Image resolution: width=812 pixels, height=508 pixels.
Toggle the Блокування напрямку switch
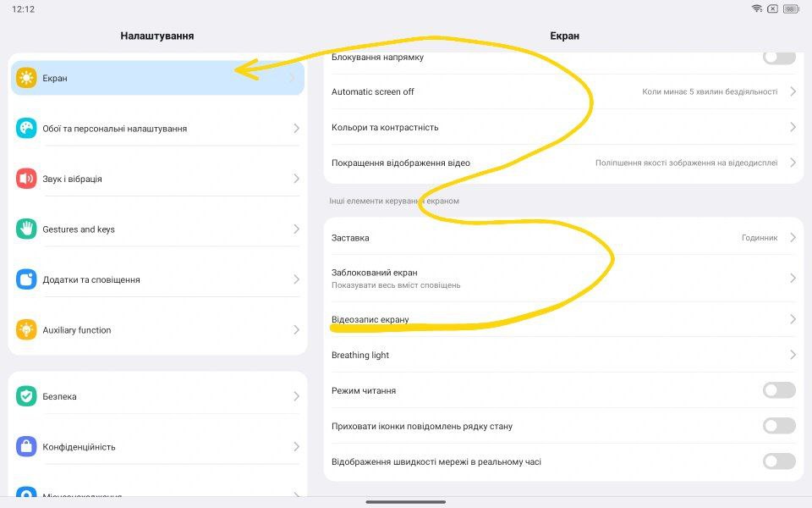pos(778,58)
